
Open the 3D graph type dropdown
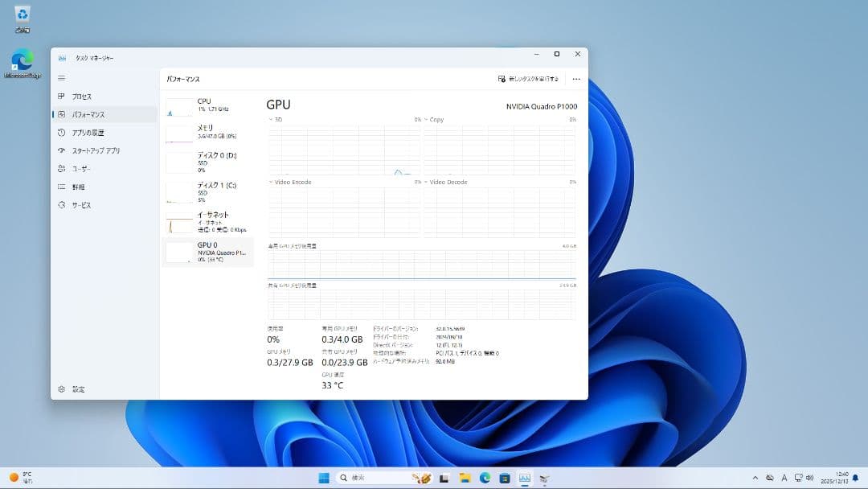point(270,119)
